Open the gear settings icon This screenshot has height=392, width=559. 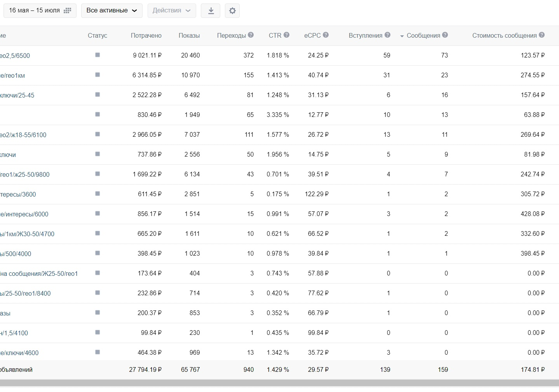click(232, 11)
